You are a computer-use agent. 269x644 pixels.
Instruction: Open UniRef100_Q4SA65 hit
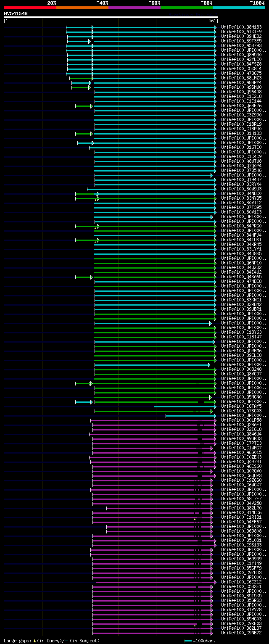pyautogui.click(x=242, y=277)
